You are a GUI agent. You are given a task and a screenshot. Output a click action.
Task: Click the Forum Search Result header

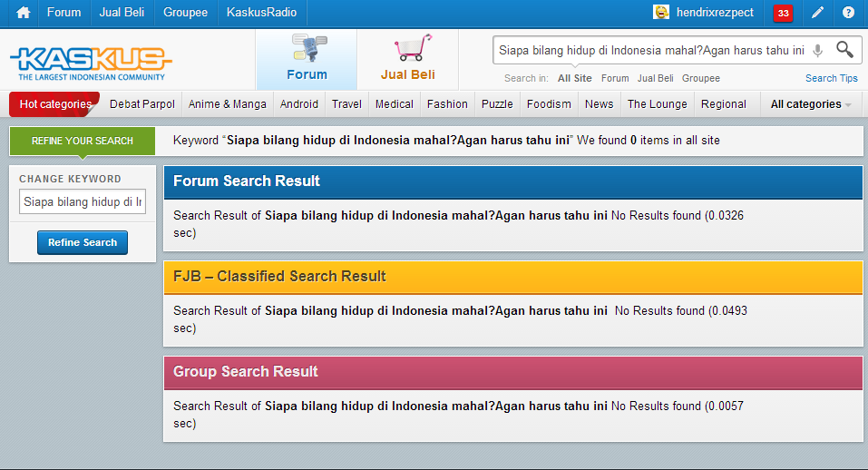(512, 181)
